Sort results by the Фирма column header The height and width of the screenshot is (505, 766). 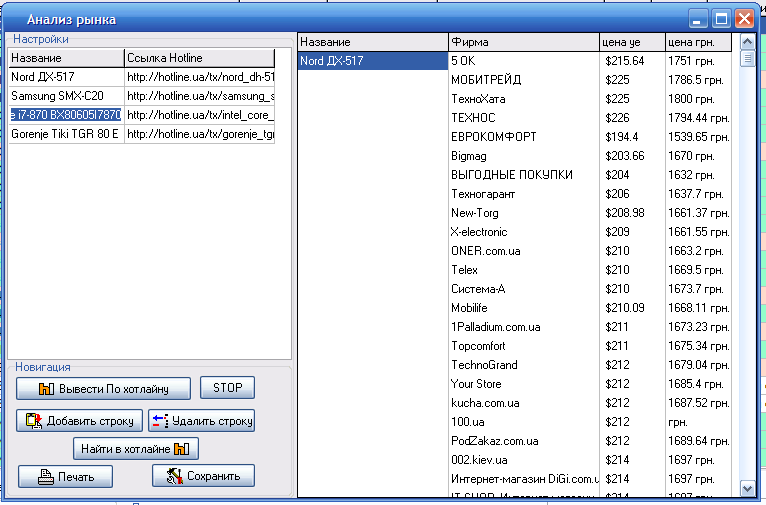[522, 42]
